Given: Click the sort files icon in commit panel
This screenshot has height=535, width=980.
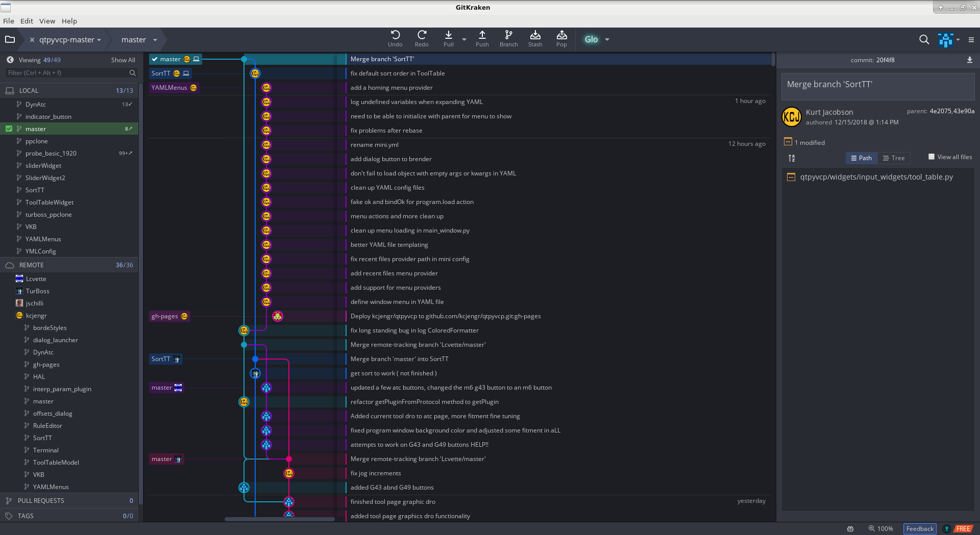Looking at the screenshot, I should 792,158.
